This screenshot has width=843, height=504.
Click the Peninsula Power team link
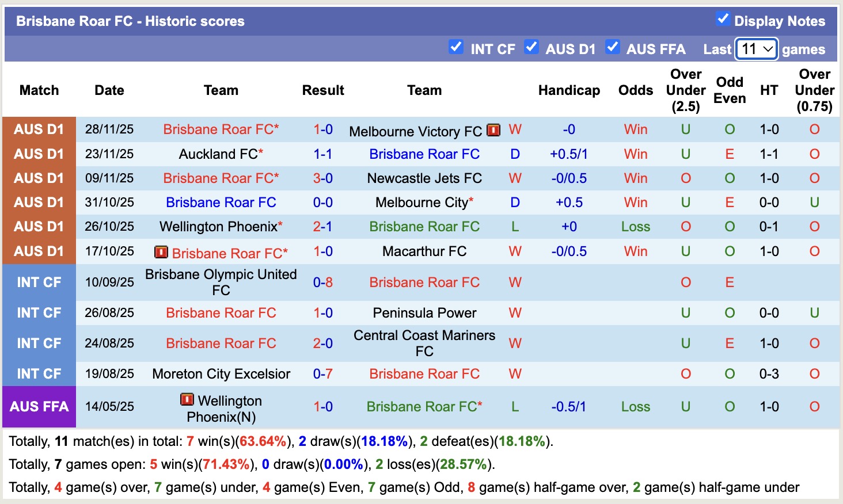click(x=424, y=312)
